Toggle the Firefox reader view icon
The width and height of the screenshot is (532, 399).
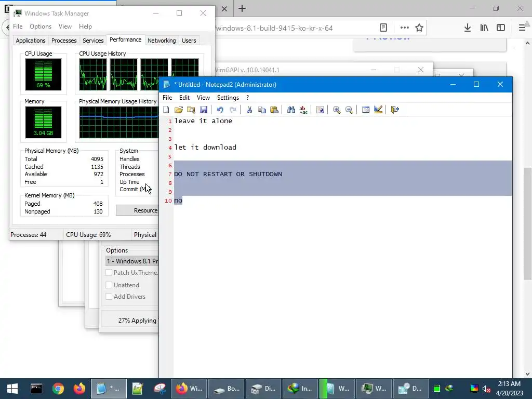(383, 28)
